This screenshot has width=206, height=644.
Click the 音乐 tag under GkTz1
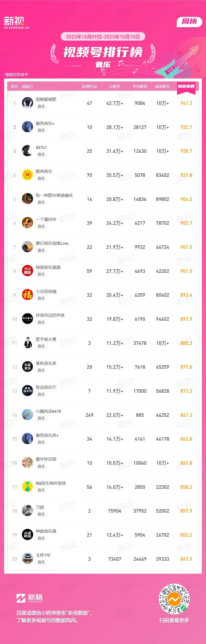(41, 154)
